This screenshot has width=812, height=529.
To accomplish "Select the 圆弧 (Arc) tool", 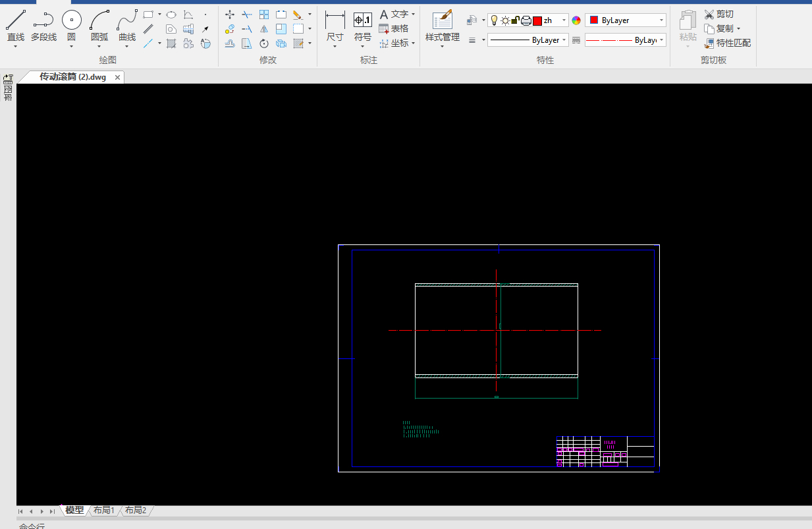I will click(x=99, y=25).
